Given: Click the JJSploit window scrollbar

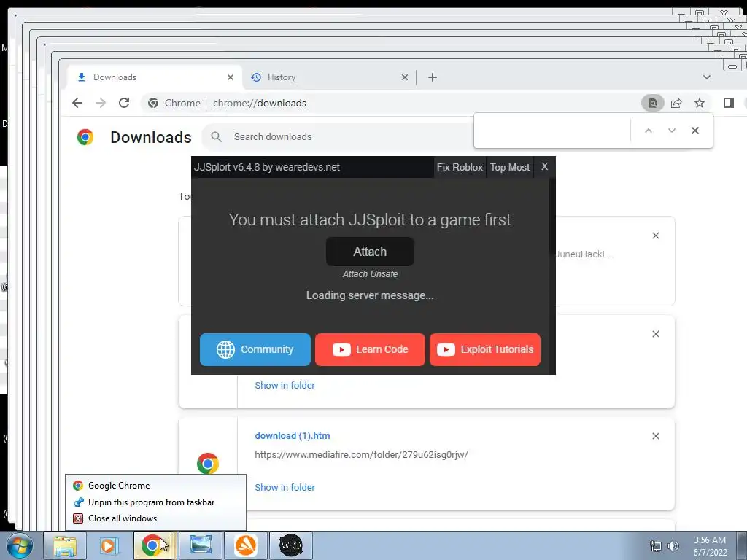Looking at the screenshot, I should click(x=552, y=217).
